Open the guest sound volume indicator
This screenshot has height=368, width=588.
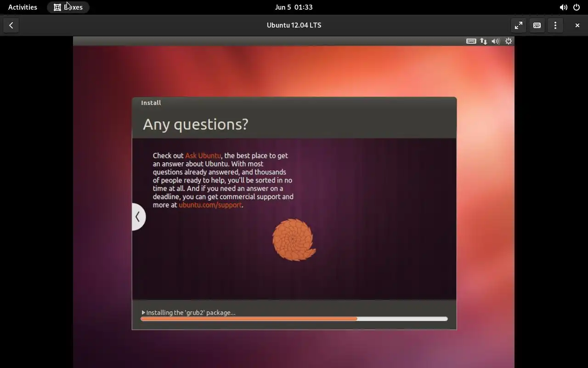[x=496, y=41]
